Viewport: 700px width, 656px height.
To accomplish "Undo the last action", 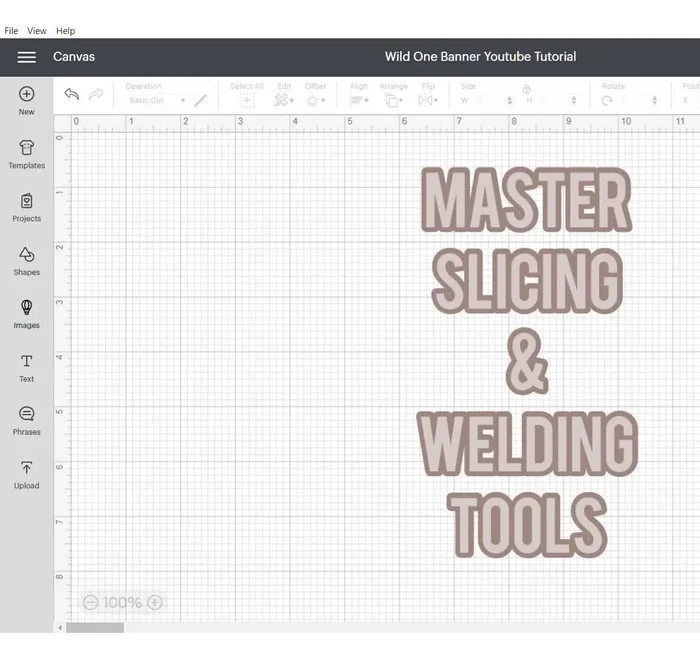I will (71, 94).
